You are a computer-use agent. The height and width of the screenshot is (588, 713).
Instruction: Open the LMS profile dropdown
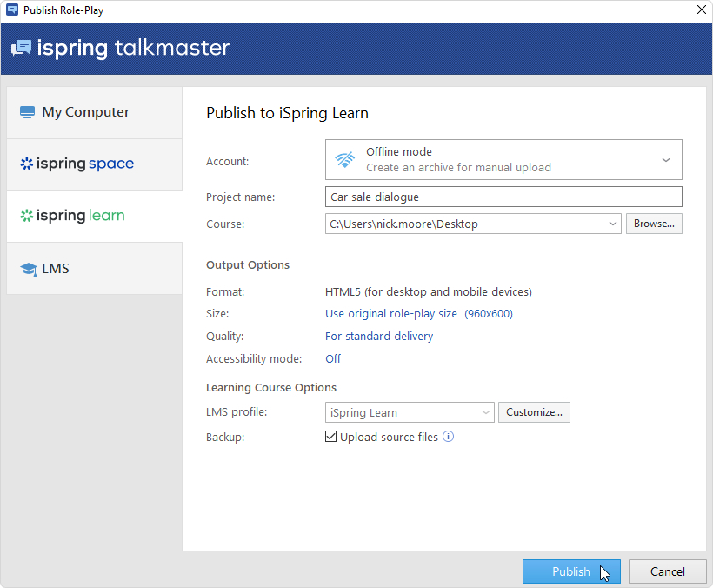(485, 412)
